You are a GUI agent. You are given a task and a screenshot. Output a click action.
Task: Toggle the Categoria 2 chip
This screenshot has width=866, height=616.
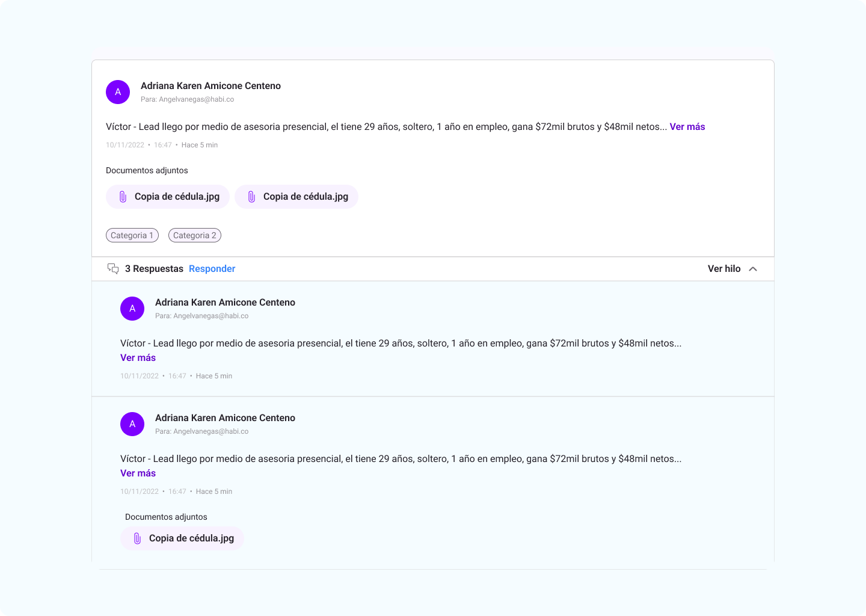pyautogui.click(x=195, y=235)
